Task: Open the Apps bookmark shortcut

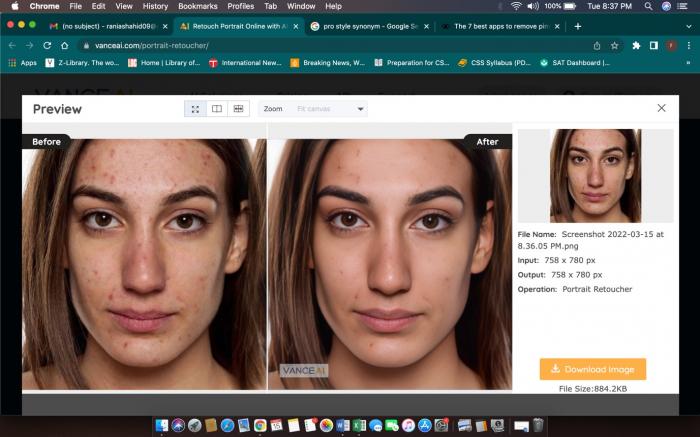Action: pos(22,63)
